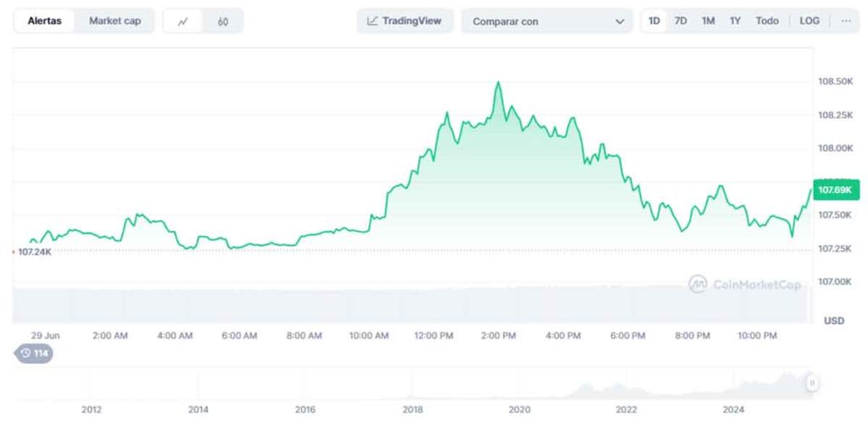Click 2022 on the overview timeline

click(626, 409)
